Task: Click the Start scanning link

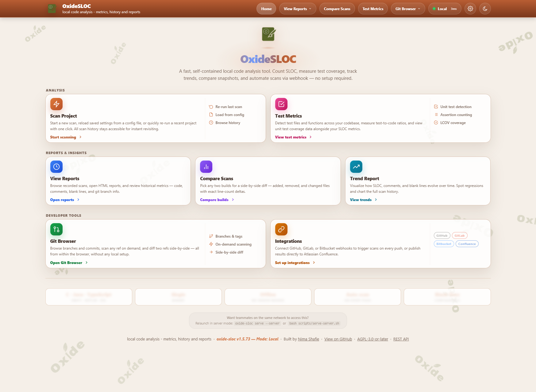Action: 63,137
